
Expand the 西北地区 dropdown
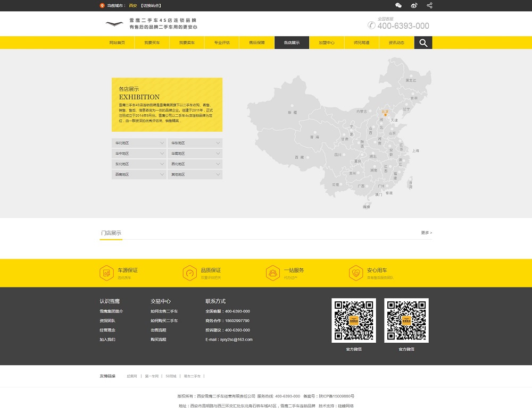[195, 164]
